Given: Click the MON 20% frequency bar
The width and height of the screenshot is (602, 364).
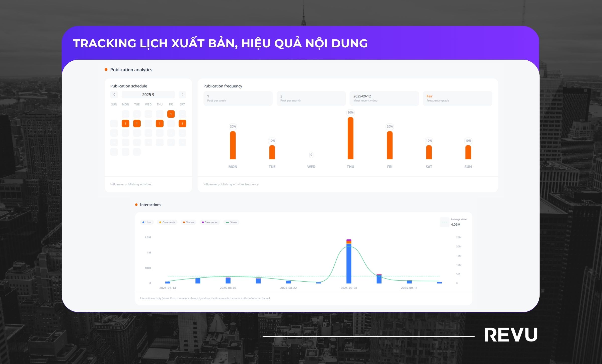Looking at the screenshot, I should (233, 145).
